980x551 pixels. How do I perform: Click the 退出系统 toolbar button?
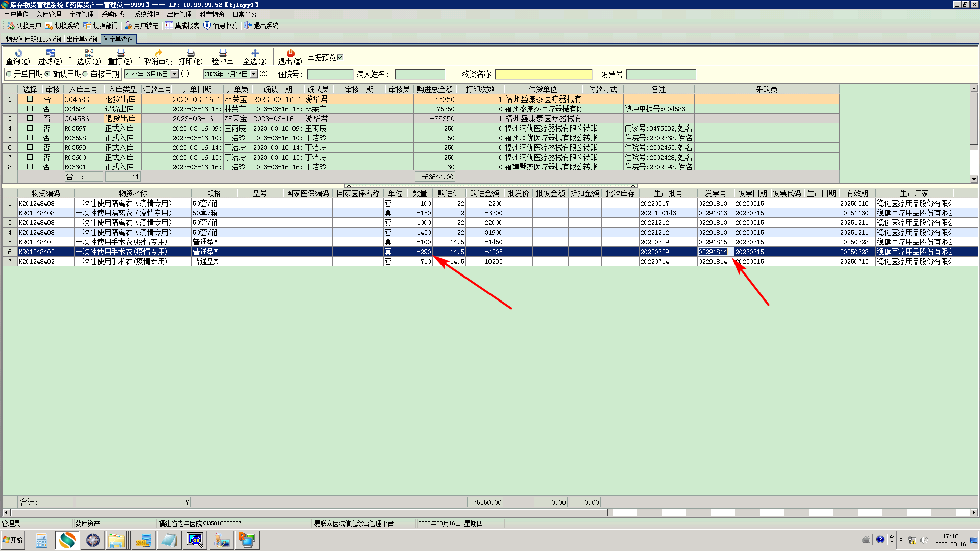(x=261, y=26)
